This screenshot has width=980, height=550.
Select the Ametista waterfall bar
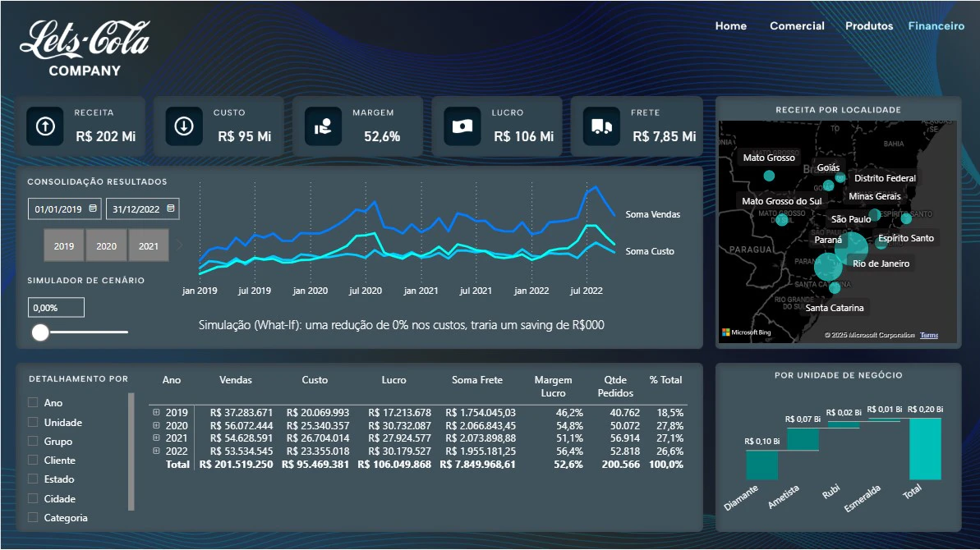pyautogui.click(x=803, y=439)
